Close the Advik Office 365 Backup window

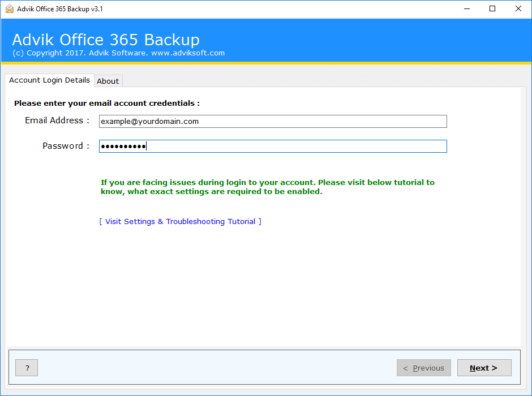pos(518,9)
